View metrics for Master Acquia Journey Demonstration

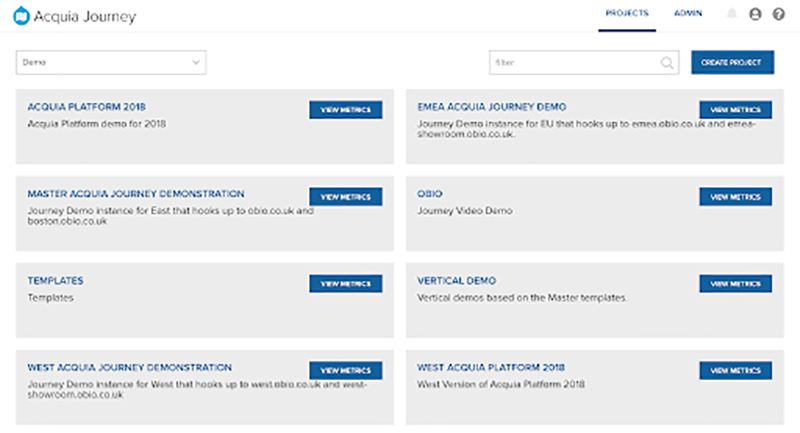(x=345, y=197)
